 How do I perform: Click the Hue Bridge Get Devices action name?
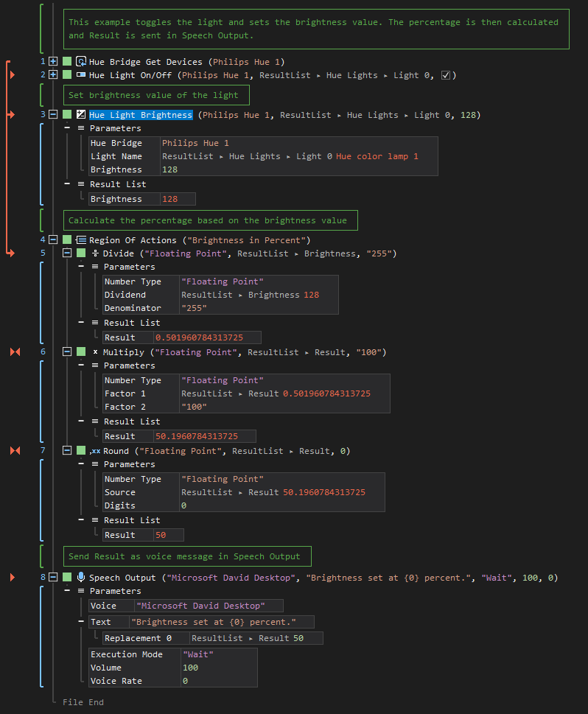pos(146,62)
